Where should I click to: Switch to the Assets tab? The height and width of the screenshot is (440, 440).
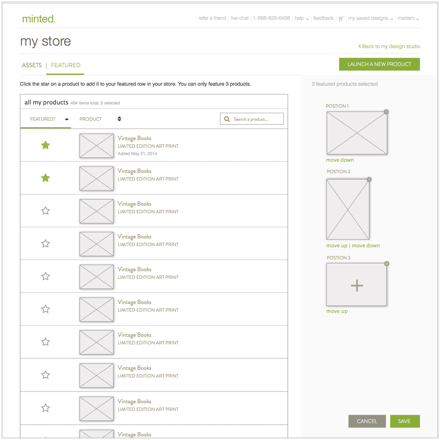click(32, 65)
